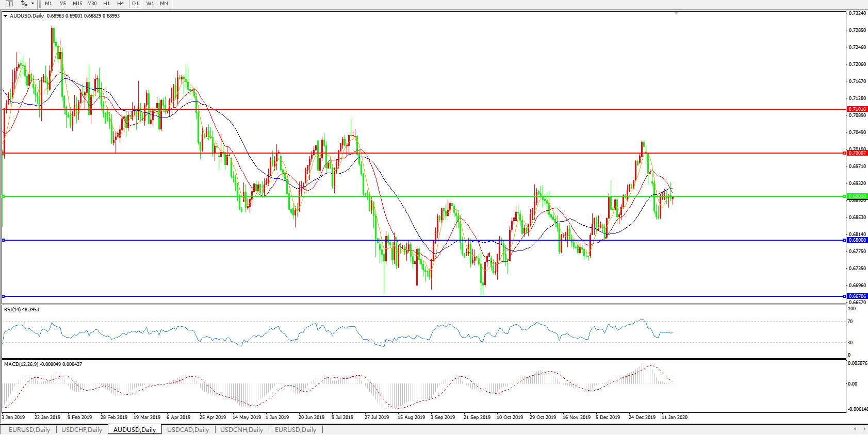Select the M30 timeframe button

click(92, 4)
